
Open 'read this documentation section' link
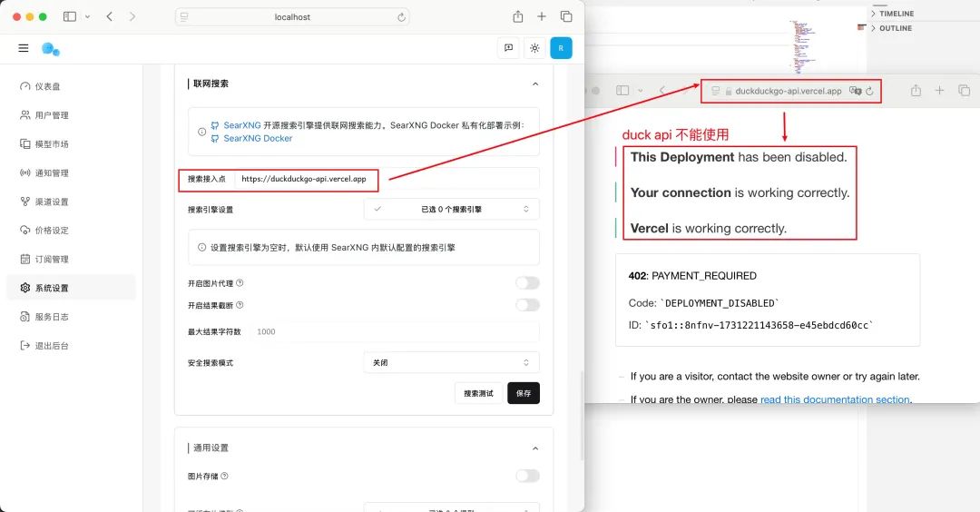pos(835,399)
